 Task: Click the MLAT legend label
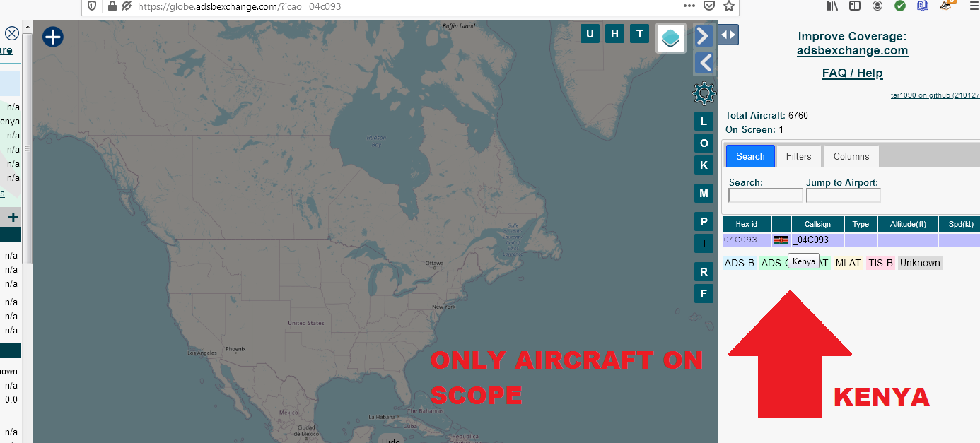[848, 263]
